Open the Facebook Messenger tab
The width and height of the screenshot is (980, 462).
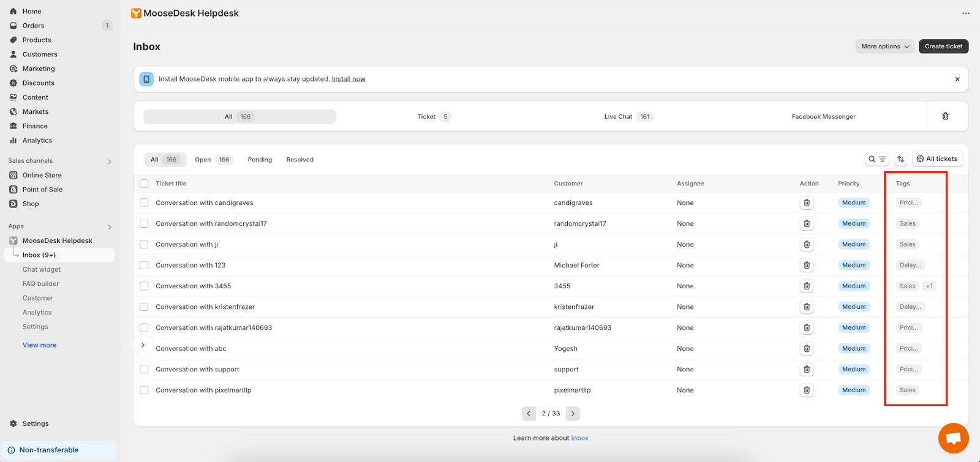[823, 117]
